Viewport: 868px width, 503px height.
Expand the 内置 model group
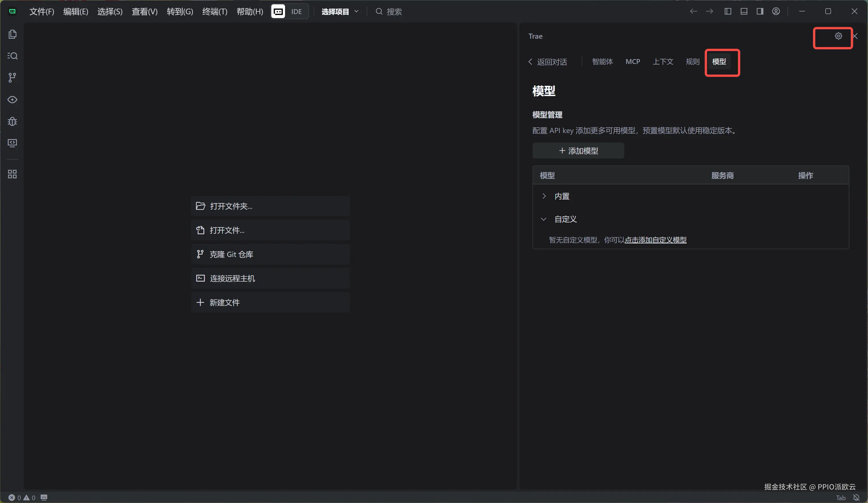click(x=544, y=196)
